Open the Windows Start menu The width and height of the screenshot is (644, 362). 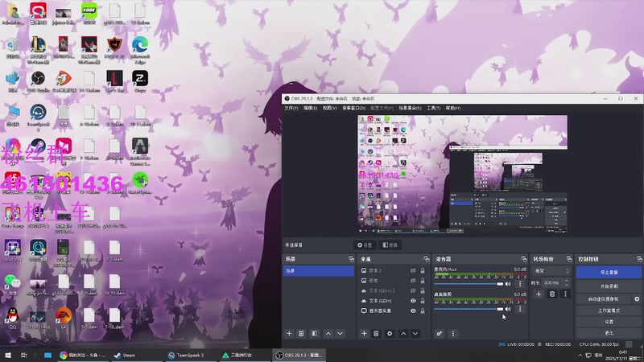coord(8,355)
